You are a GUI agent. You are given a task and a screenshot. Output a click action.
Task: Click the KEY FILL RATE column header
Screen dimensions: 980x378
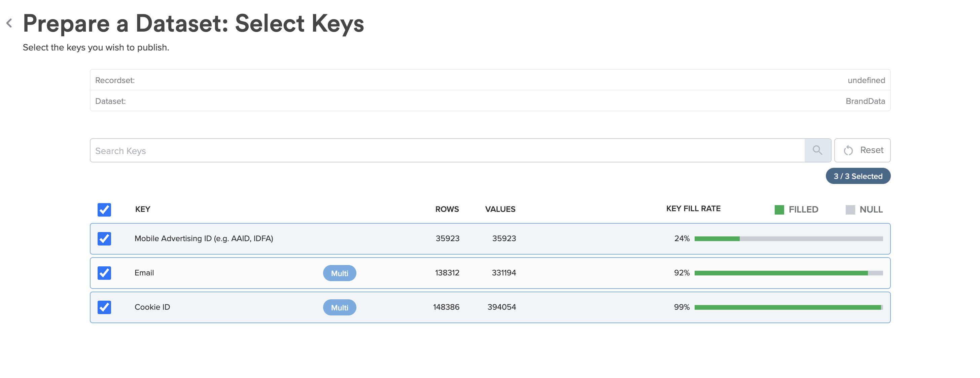point(693,209)
